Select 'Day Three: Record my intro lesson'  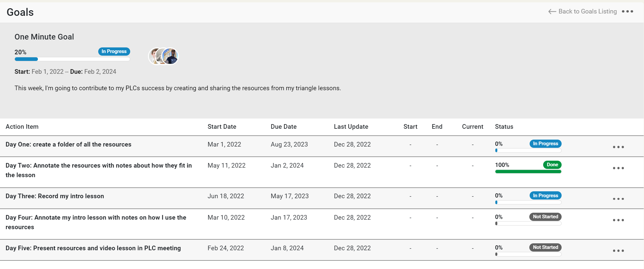tap(55, 196)
